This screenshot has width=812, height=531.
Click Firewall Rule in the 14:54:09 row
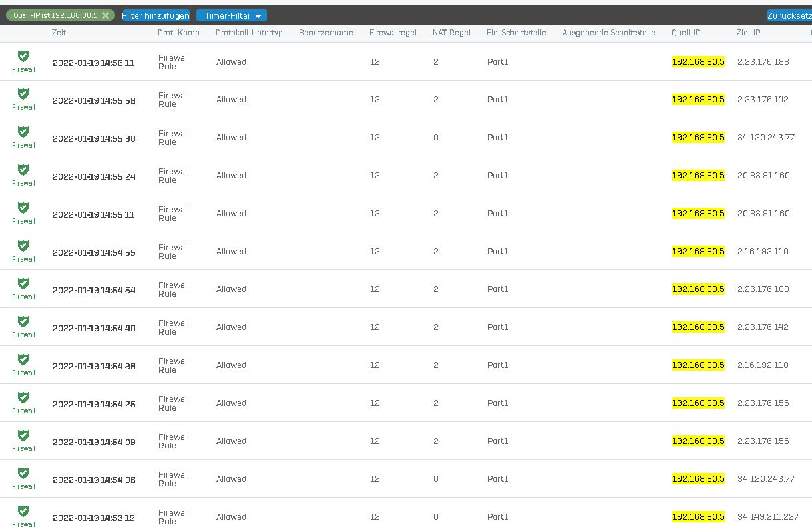point(174,441)
